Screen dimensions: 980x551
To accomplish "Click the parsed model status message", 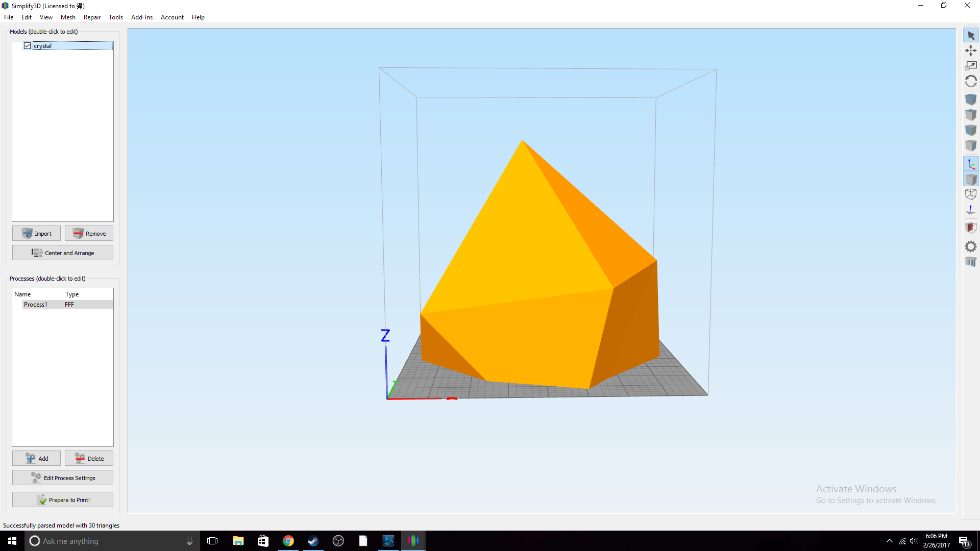I will tap(61, 525).
